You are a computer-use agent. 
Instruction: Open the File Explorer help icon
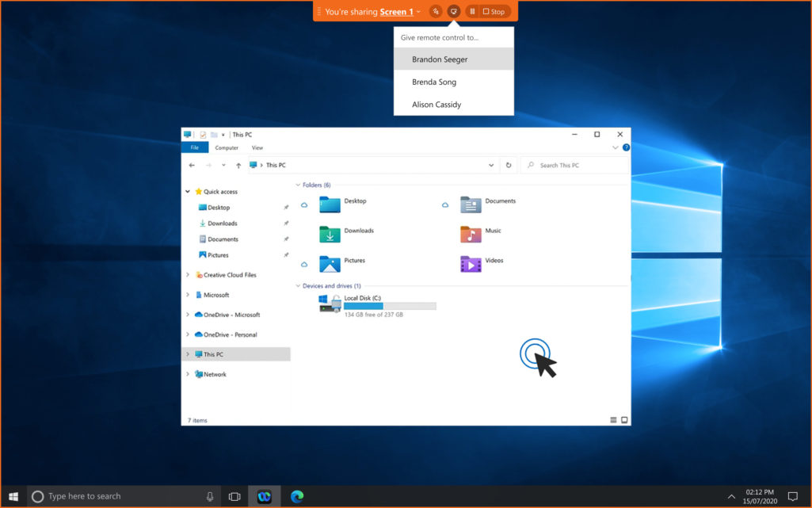[x=625, y=147]
